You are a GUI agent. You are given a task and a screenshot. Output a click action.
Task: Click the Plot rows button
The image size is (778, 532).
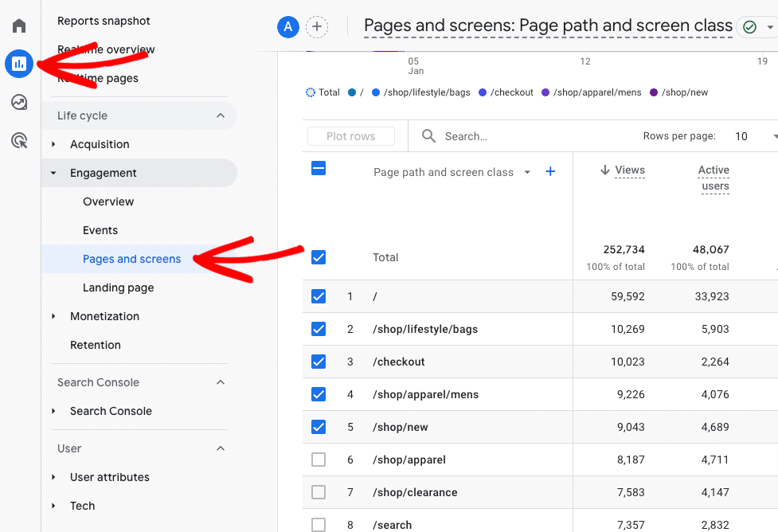click(x=350, y=136)
